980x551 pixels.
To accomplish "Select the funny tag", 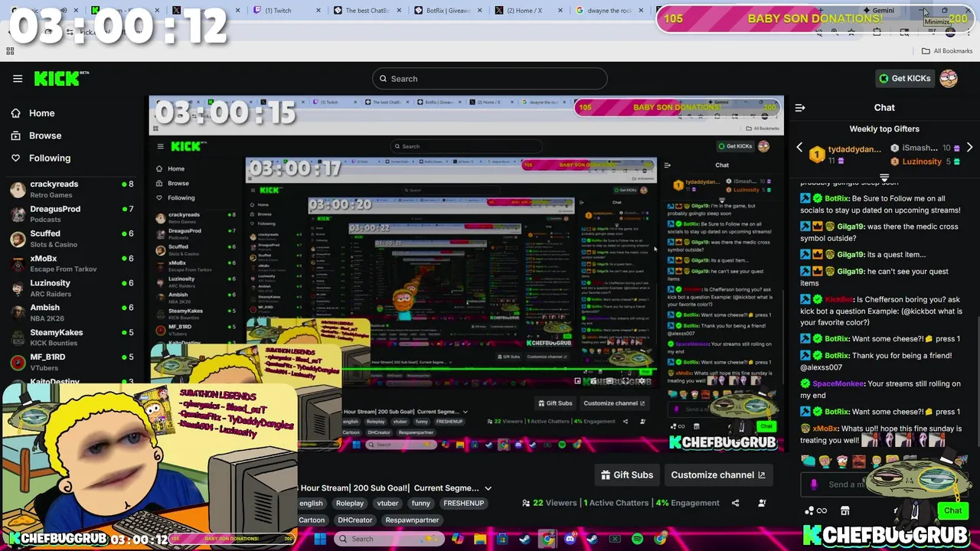I will pos(421,504).
